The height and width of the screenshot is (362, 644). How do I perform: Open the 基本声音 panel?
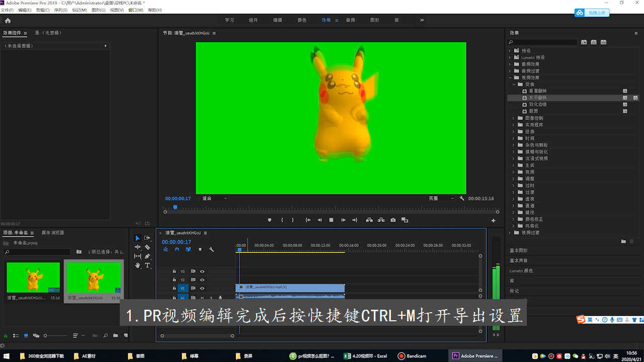tap(519, 260)
